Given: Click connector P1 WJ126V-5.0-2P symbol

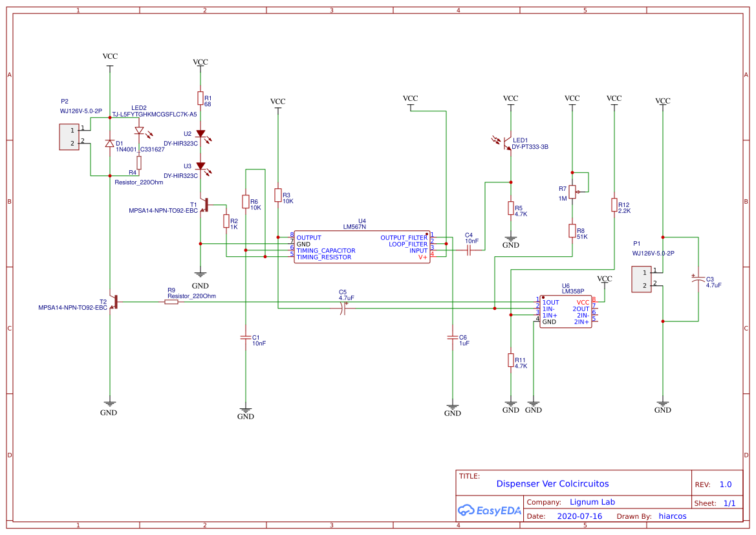Looking at the screenshot, I should point(641,278).
